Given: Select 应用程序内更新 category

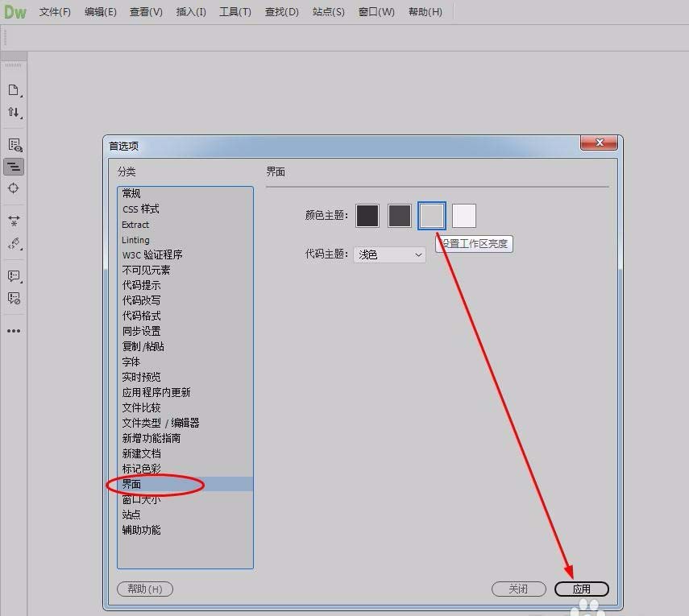Looking at the screenshot, I should [185, 392].
